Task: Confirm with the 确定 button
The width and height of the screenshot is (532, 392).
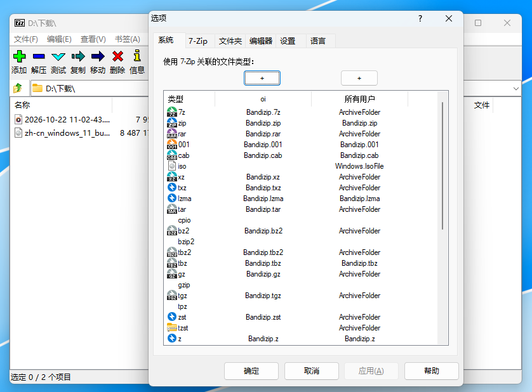Action: pyautogui.click(x=251, y=371)
